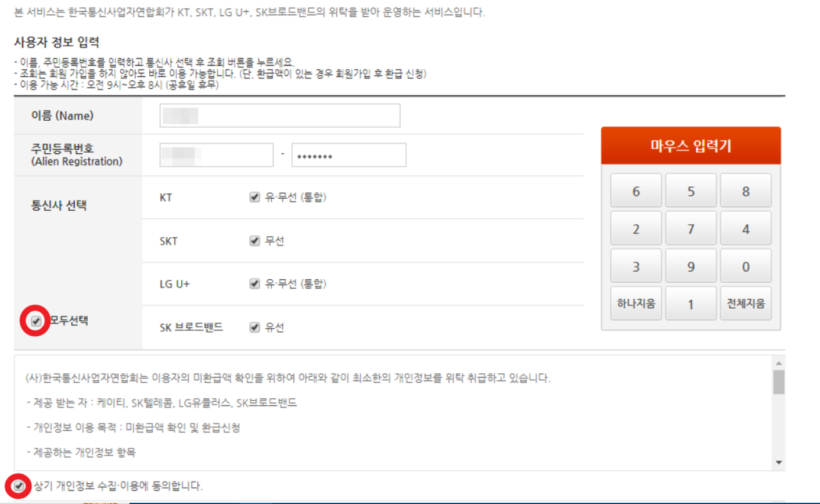Screen dimensions: 820x504
Task: Click keypad number 0
Action: pyautogui.click(x=746, y=266)
